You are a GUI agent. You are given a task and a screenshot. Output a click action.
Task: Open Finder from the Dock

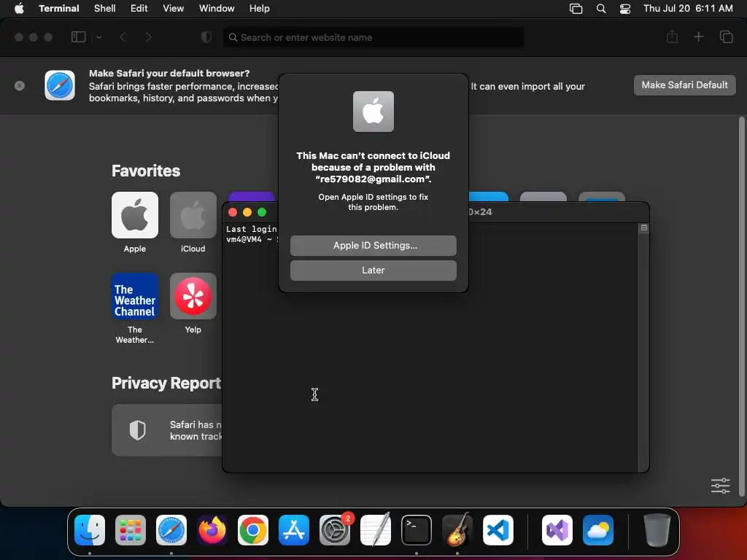pyautogui.click(x=90, y=529)
